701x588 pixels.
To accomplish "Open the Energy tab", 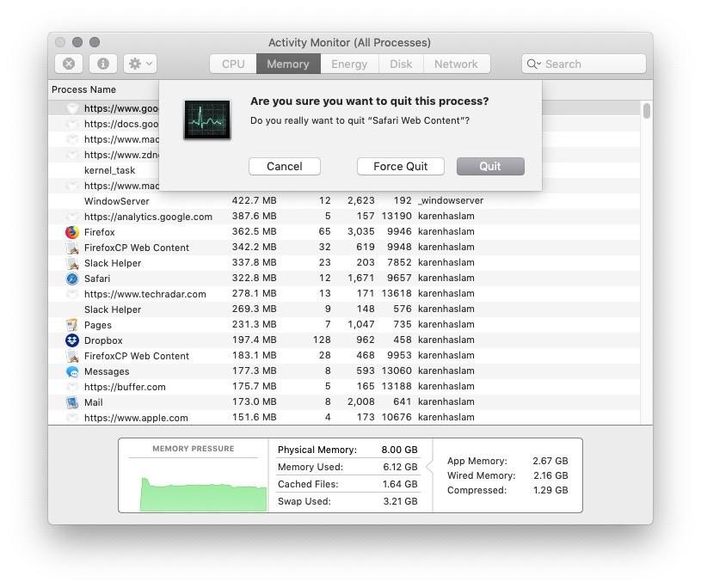I will 349,64.
